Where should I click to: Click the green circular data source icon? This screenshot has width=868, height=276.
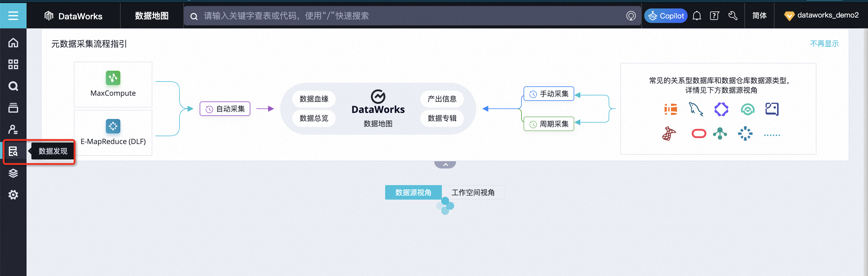pos(747,109)
